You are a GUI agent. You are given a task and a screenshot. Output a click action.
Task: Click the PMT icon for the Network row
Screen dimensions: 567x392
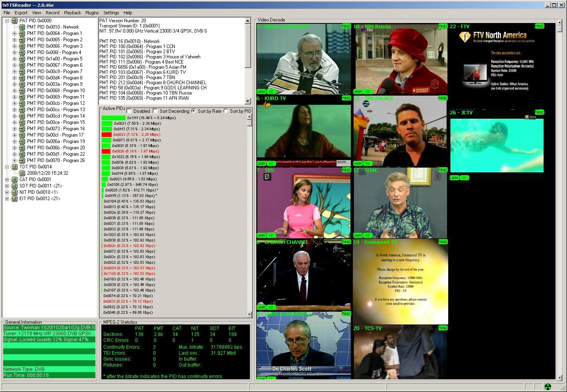(x=22, y=27)
